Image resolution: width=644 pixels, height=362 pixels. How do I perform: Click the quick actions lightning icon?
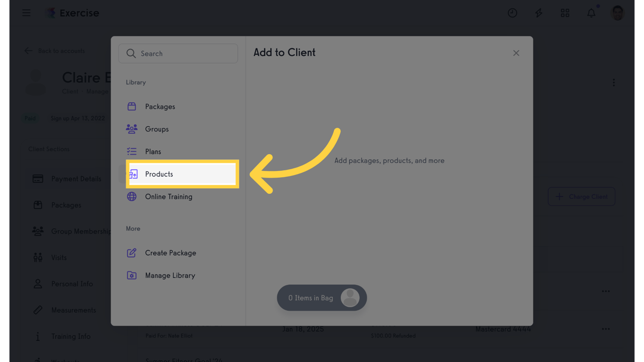pyautogui.click(x=538, y=13)
